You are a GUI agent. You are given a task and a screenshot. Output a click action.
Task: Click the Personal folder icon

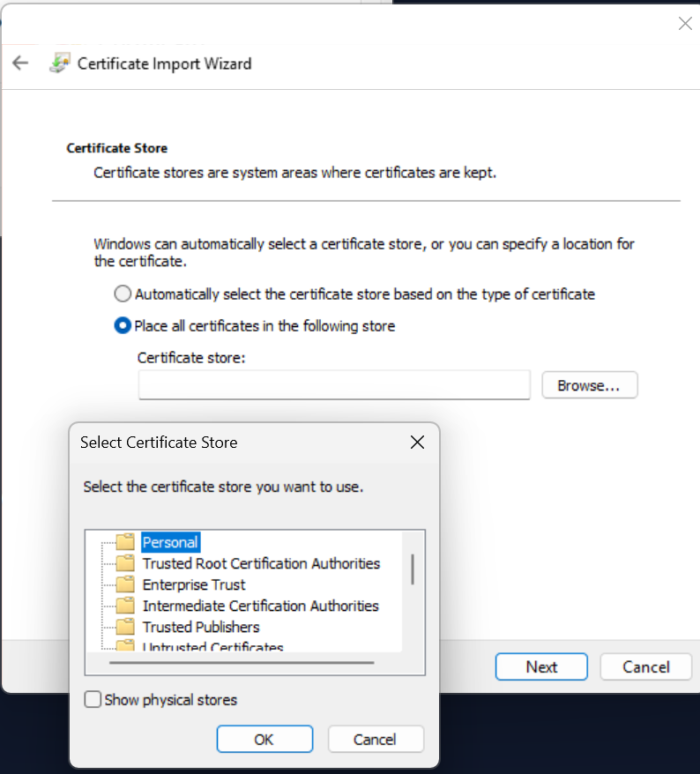coord(125,541)
